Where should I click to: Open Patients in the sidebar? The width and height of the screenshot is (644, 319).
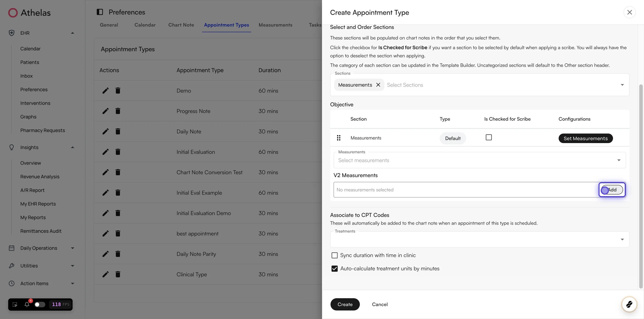click(29, 62)
